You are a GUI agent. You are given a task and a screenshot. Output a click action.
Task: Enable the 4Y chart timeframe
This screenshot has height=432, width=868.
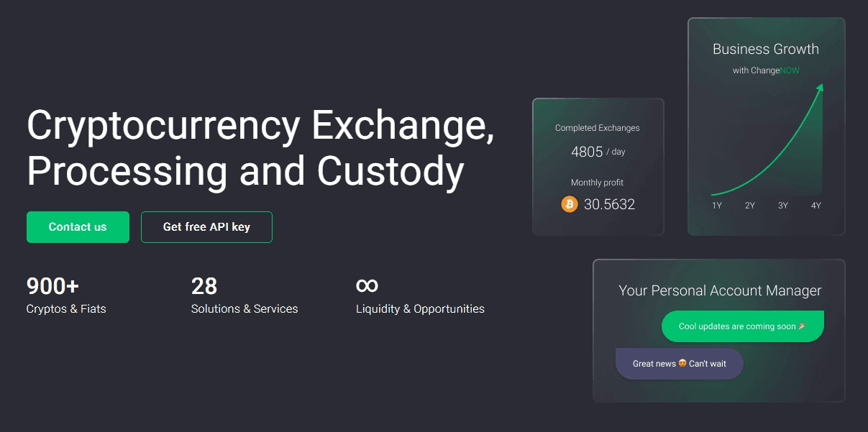tap(816, 205)
